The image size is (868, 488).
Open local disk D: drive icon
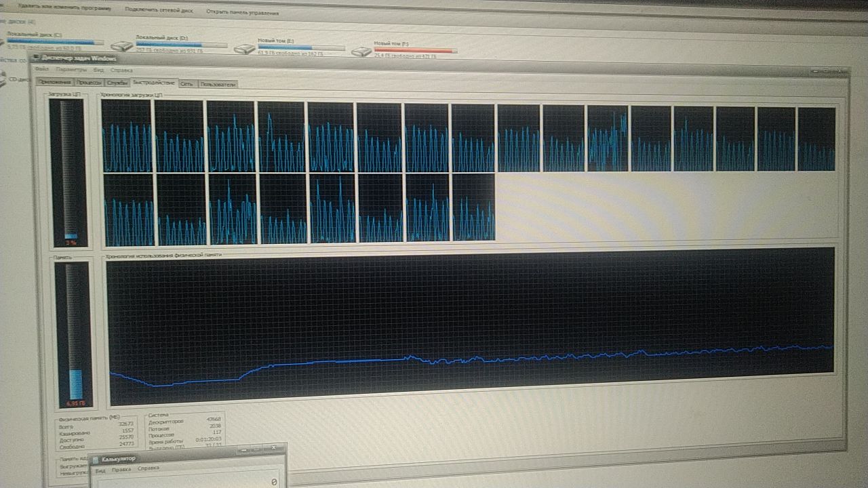pos(123,46)
